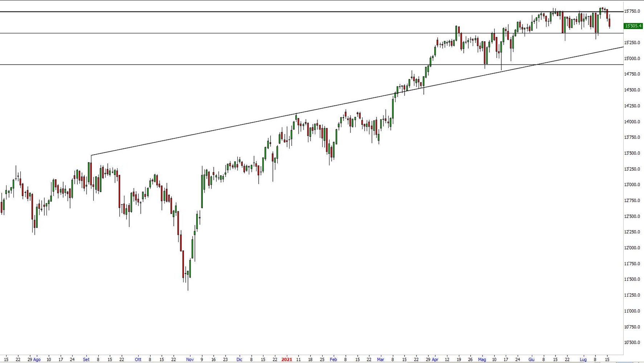Image resolution: width=644 pixels, height=363 pixels.
Task: Click the 13'000.0 price scale label
Action: pyautogui.click(x=632, y=185)
